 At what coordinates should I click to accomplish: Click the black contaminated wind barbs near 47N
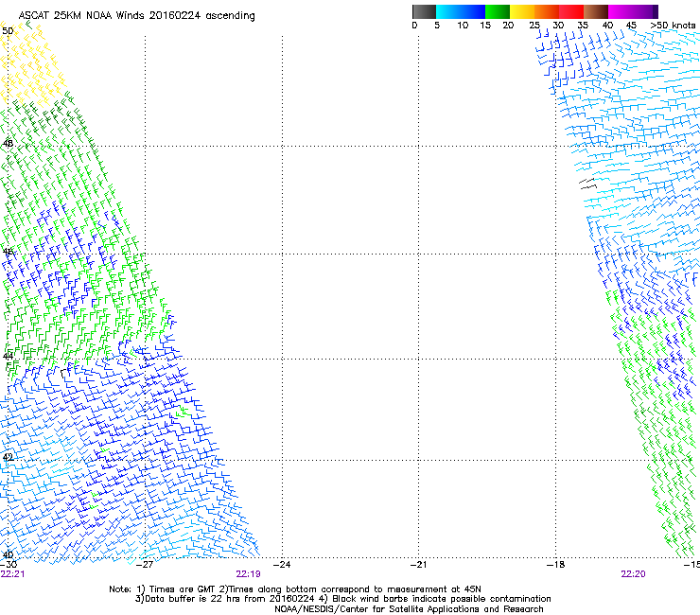click(x=587, y=184)
